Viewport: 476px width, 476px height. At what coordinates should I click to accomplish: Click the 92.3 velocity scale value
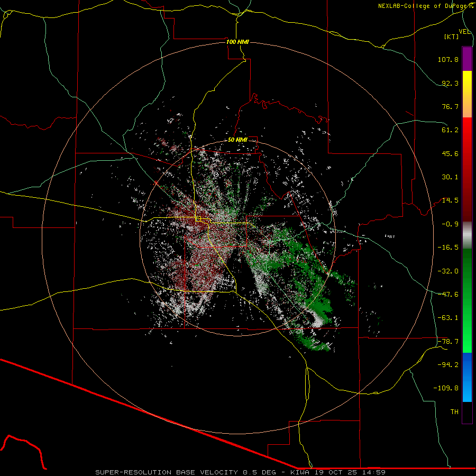[x=450, y=83]
